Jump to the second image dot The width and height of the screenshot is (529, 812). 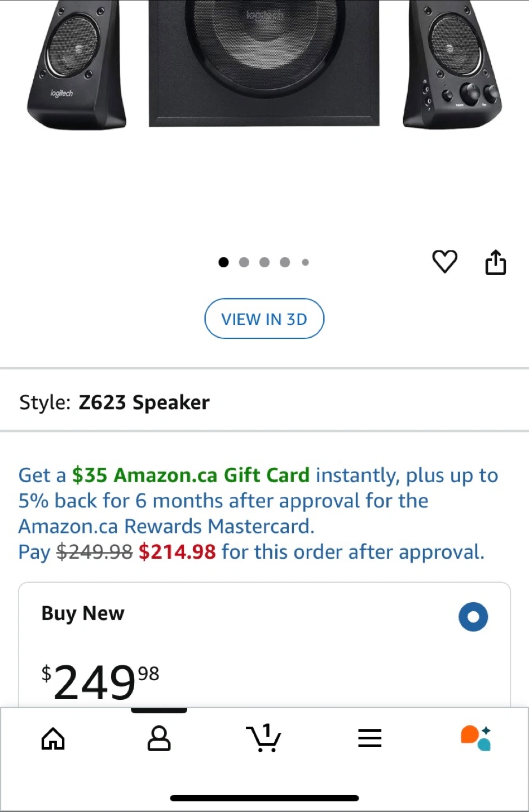(244, 262)
